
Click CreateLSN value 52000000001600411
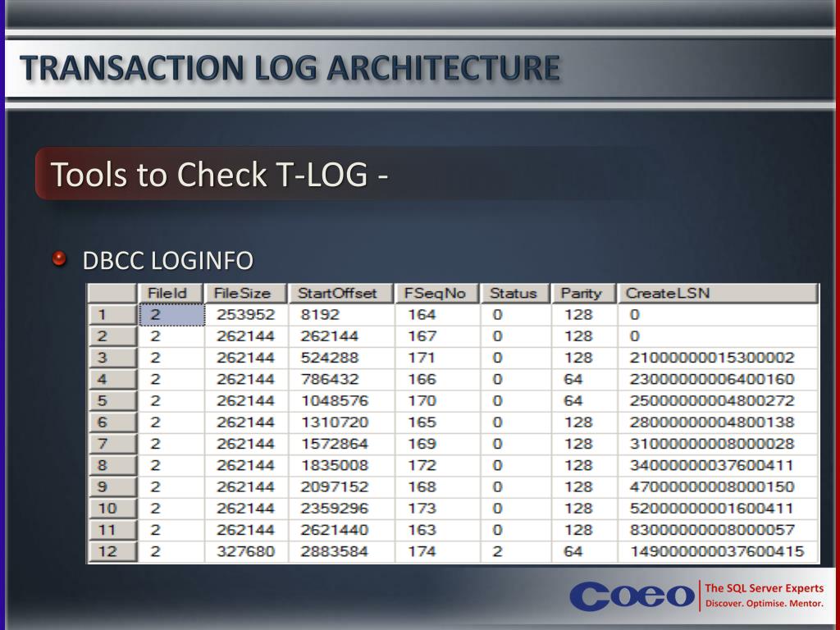pos(711,508)
